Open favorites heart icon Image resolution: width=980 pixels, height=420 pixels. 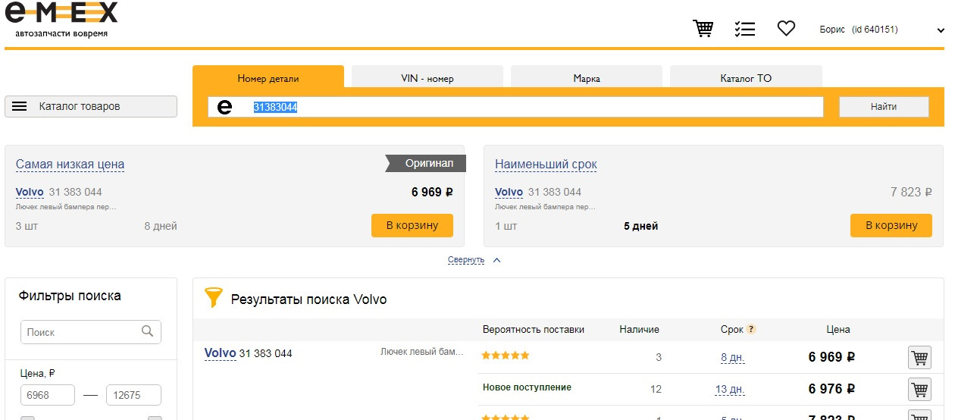pos(786,29)
